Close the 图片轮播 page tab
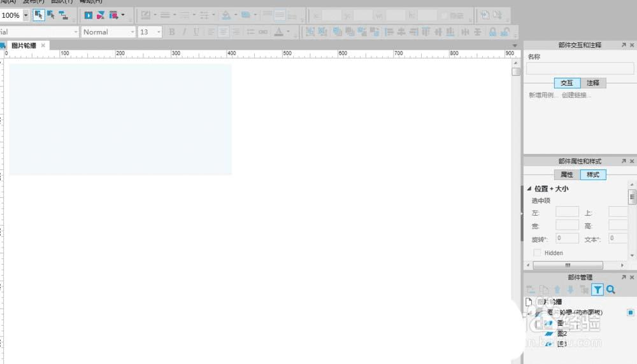The image size is (637, 364). point(43,45)
